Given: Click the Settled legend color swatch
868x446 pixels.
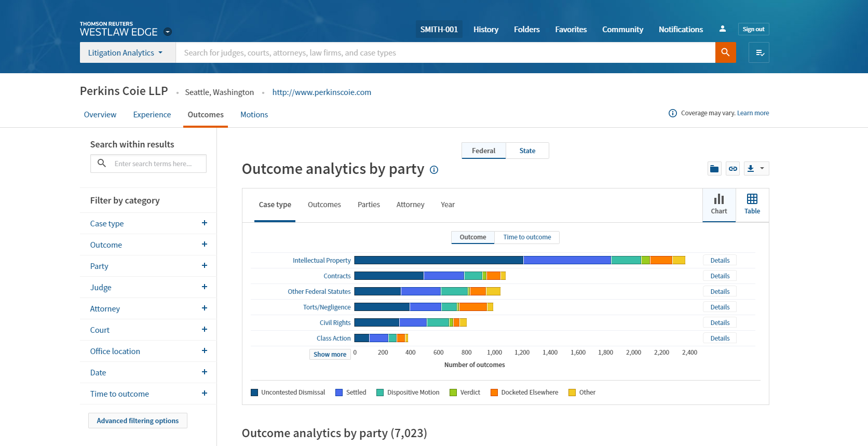Looking at the screenshot, I should [339, 393].
